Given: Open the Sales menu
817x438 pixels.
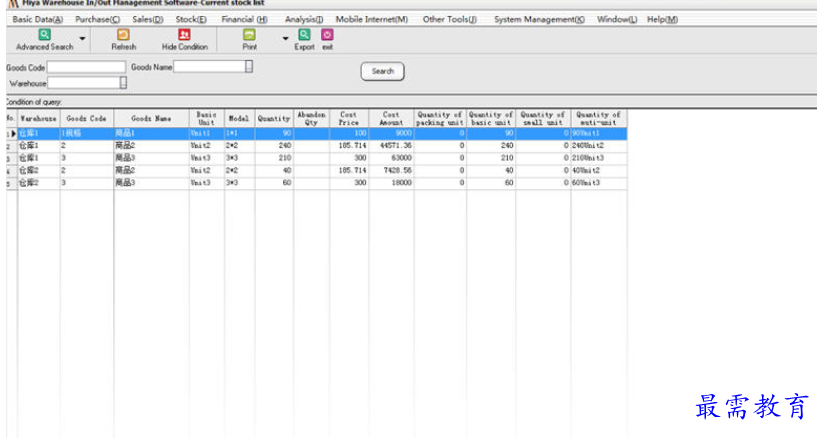Looking at the screenshot, I should click(147, 19).
